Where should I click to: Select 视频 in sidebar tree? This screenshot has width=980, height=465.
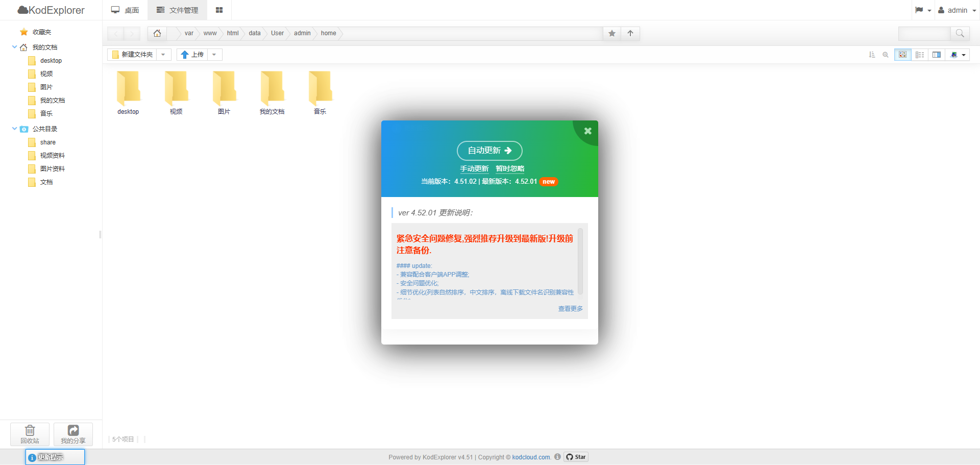46,74
